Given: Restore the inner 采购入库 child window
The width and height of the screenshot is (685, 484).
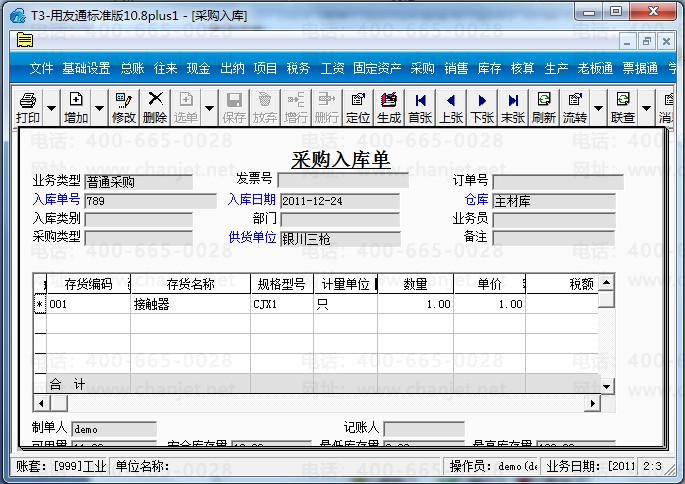Looking at the screenshot, I should [x=647, y=41].
